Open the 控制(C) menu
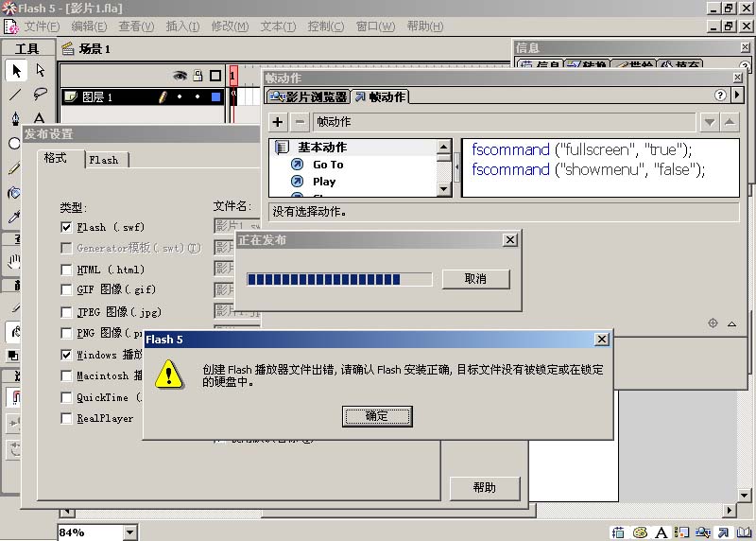 click(x=325, y=26)
